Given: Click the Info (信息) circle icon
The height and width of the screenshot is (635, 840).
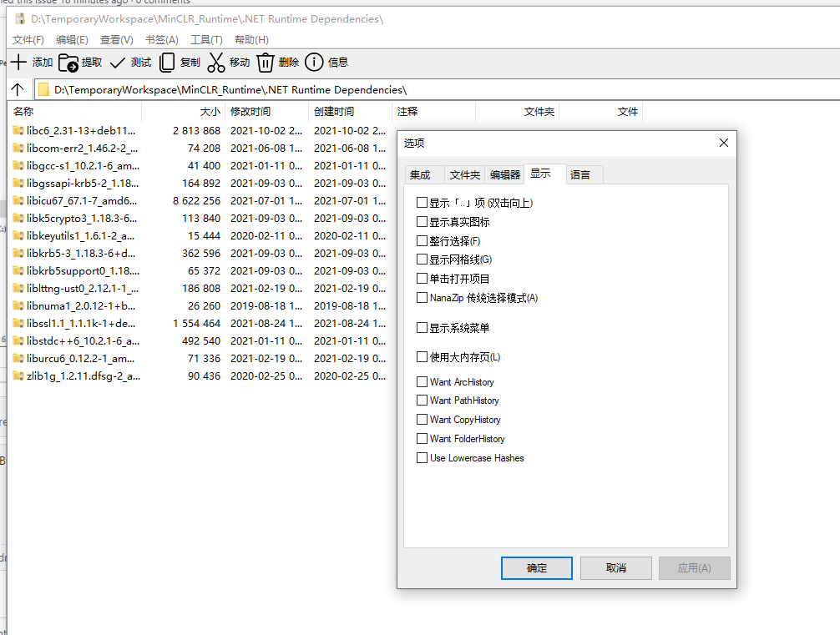Looking at the screenshot, I should pos(314,62).
